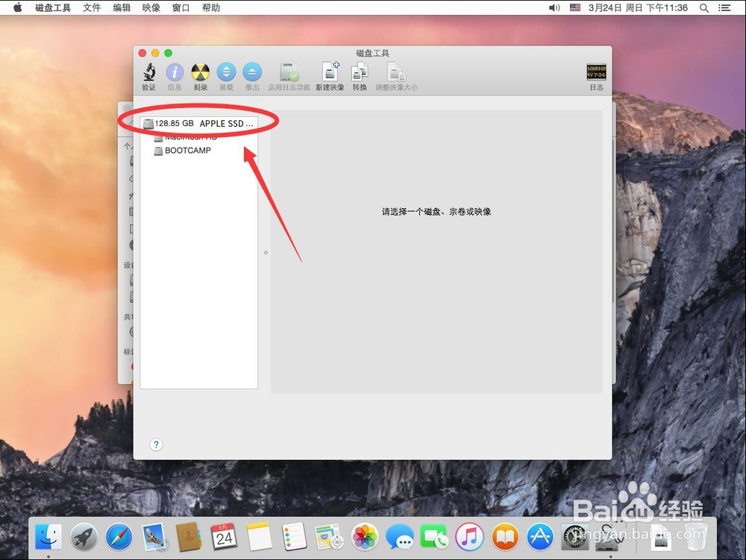Create a new image with 新建映像
The height and width of the screenshot is (560, 746).
(330, 72)
